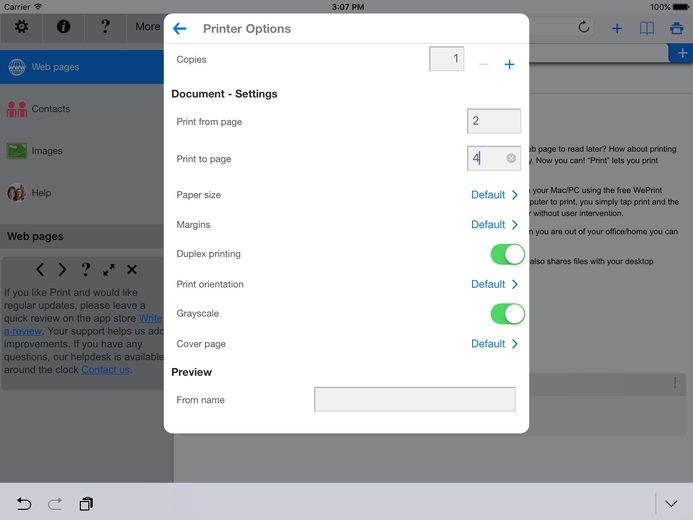Open Paper size Default options
The image size is (693, 520).
tap(494, 195)
